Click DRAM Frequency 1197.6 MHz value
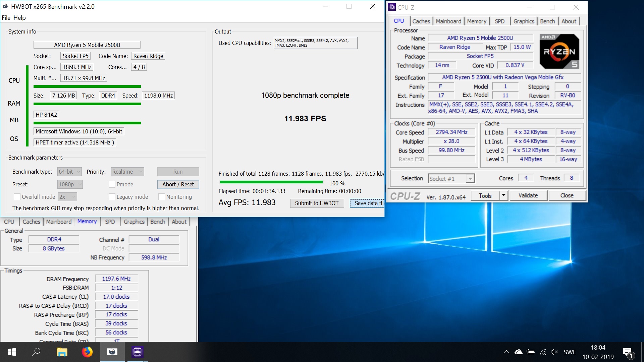Screen dimensions: 644x362 point(116,279)
